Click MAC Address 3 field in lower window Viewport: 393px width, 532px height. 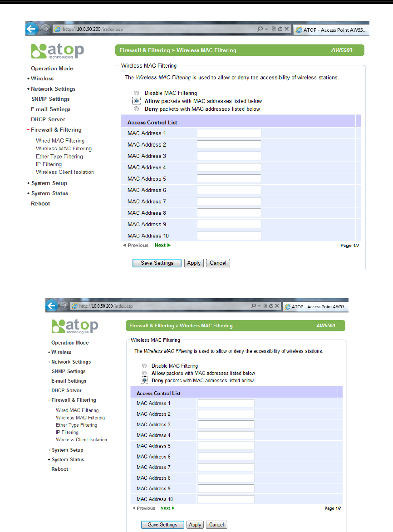tap(226, 424)
